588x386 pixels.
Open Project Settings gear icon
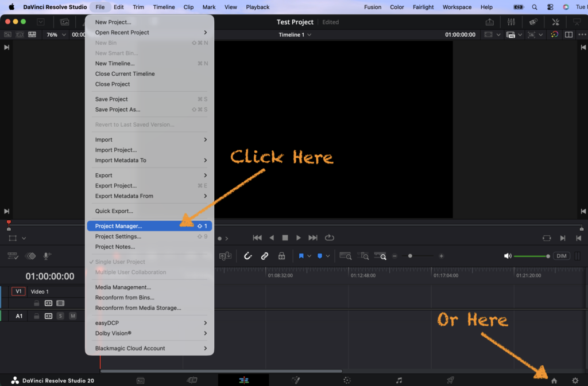click(575, 380)
